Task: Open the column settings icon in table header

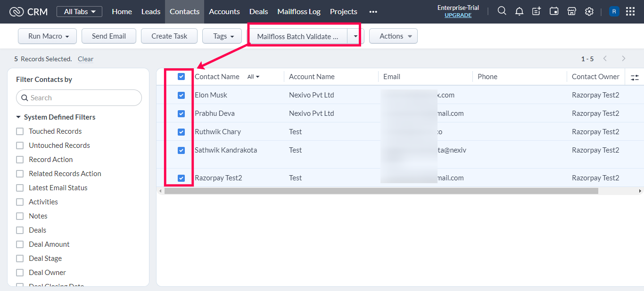Action: pos(635,77)
